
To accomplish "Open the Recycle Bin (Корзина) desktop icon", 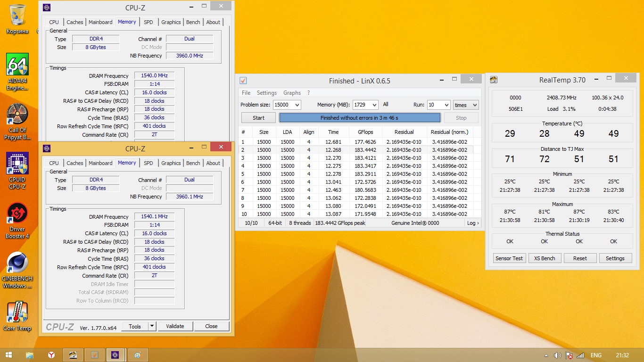I will point(17,19).
